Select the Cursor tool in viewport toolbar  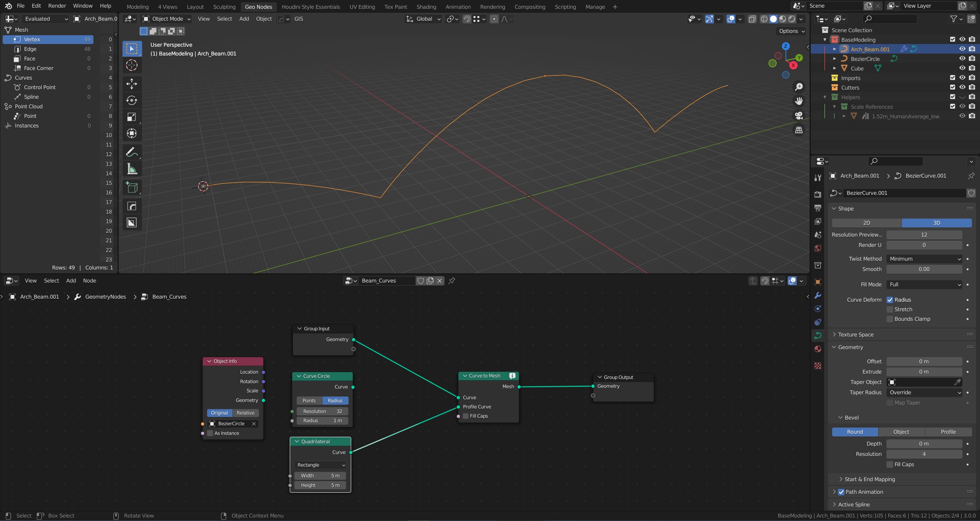[x=132, y=65]
